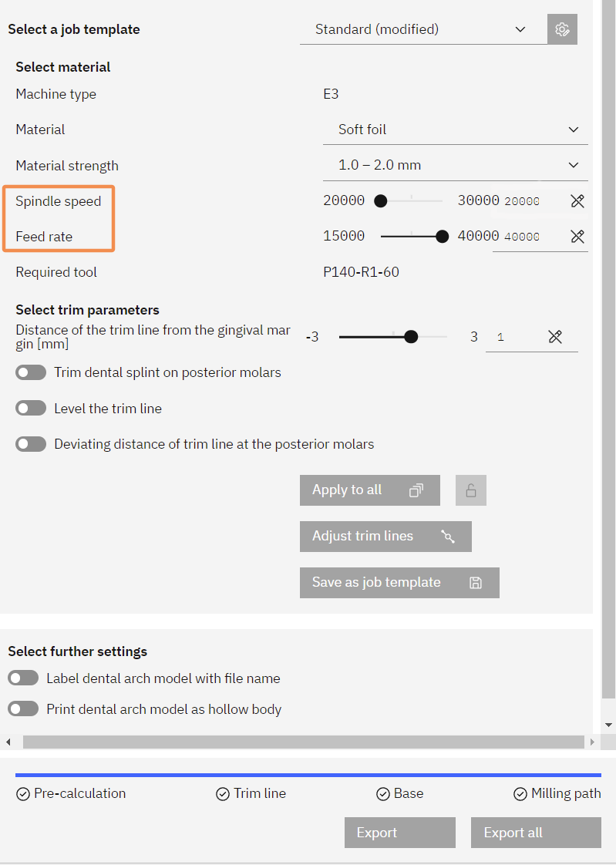Screen dimensions: 616x865
Task: Click the Spindle speed slider handle
Action: click(381, 200)
